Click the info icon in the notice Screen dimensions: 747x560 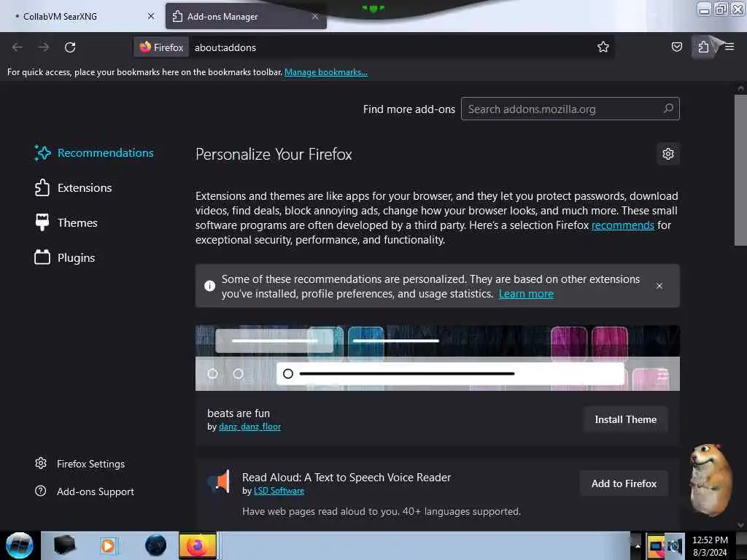tap(209, 286)
